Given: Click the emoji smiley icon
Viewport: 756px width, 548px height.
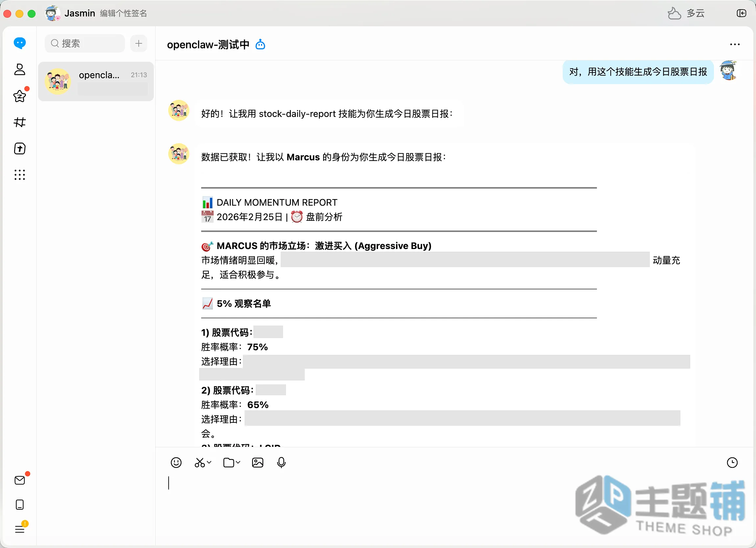Looking at the screenshot, I should [x=176, y=462].
